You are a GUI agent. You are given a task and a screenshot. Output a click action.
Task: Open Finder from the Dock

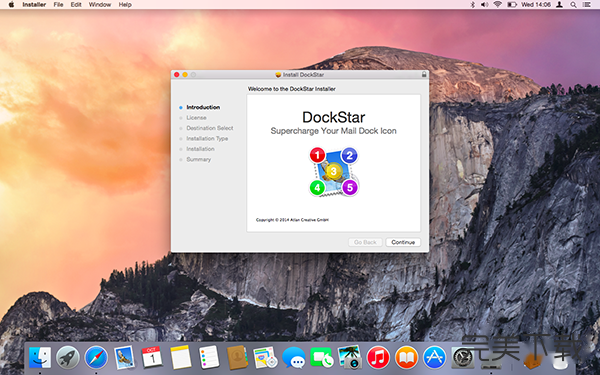coord(40,357)
